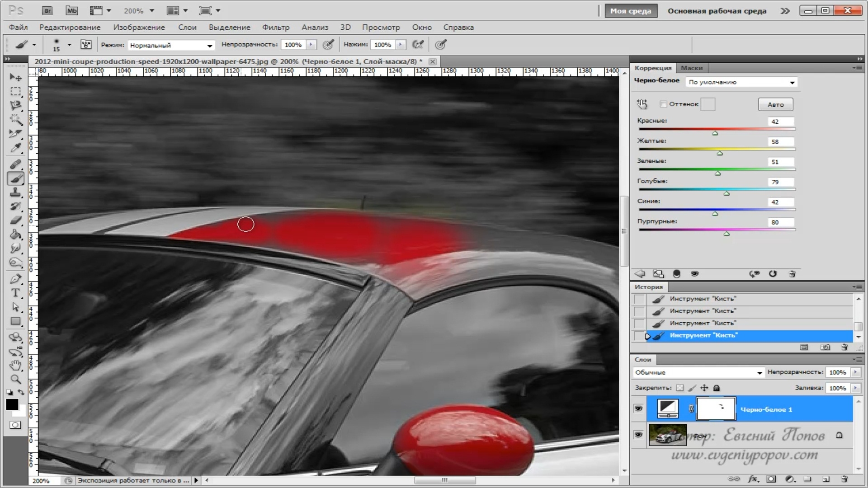This screenshot has width=868, height=488.
Task: Pick the Clone Stamp tool
Action: point(15,192)
